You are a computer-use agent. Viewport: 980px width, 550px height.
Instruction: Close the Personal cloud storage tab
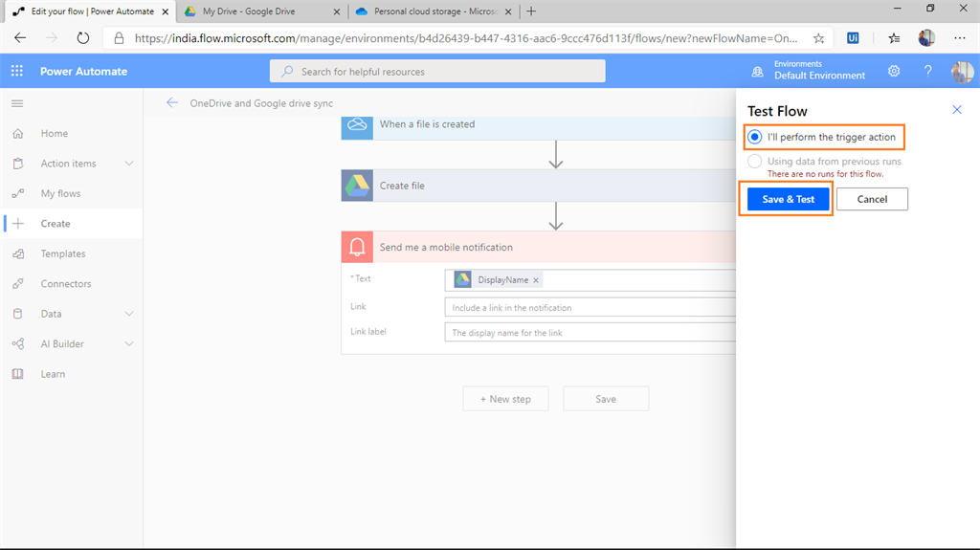coord(508,11)
